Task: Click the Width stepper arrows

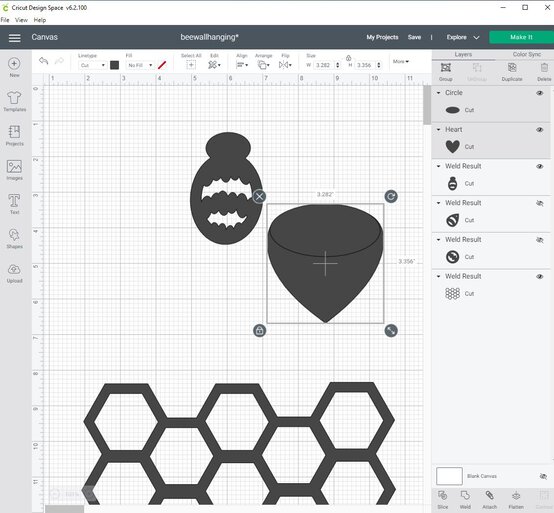Action: (337, 65)
